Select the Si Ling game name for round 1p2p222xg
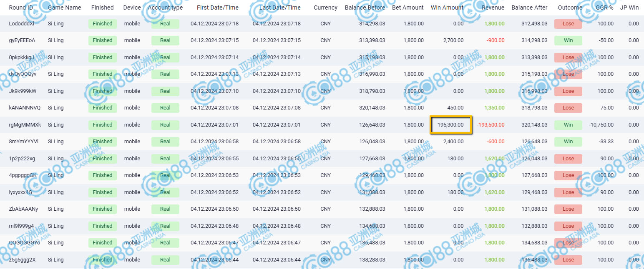The width and height of the screenshot is (644, 269). 56,159
